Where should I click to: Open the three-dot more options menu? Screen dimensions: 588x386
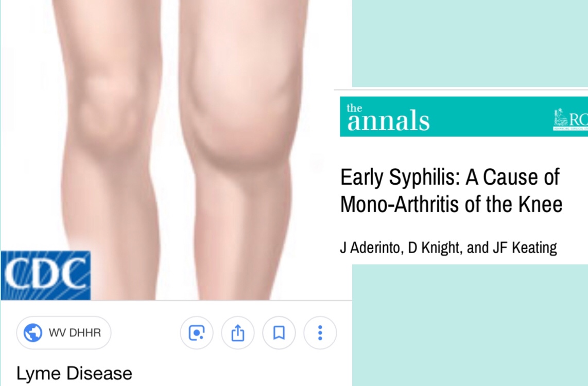tap(320, 333)
